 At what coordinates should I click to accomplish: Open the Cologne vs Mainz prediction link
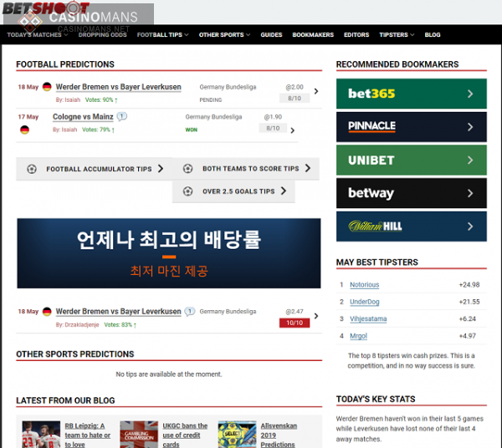pyautogui.click(x=83, y=117)
